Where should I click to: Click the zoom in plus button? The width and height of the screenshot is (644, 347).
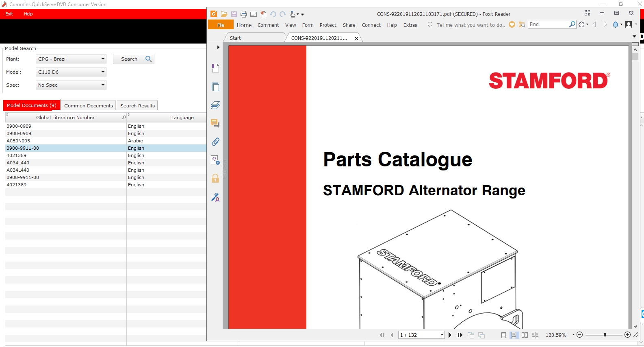click(627, 335)
